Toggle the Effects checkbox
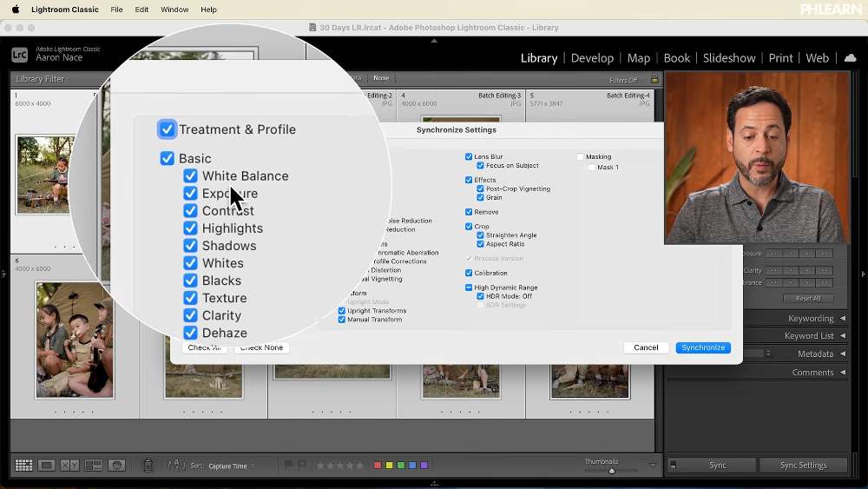Viewport: 868px width, 489px height. pyautogui.click(x=469, y=180)
